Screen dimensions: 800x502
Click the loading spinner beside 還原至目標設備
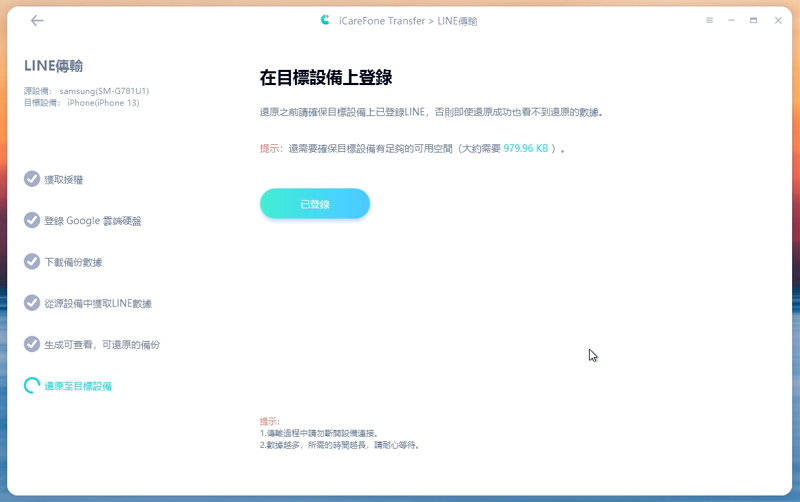[x=32, y=386]
